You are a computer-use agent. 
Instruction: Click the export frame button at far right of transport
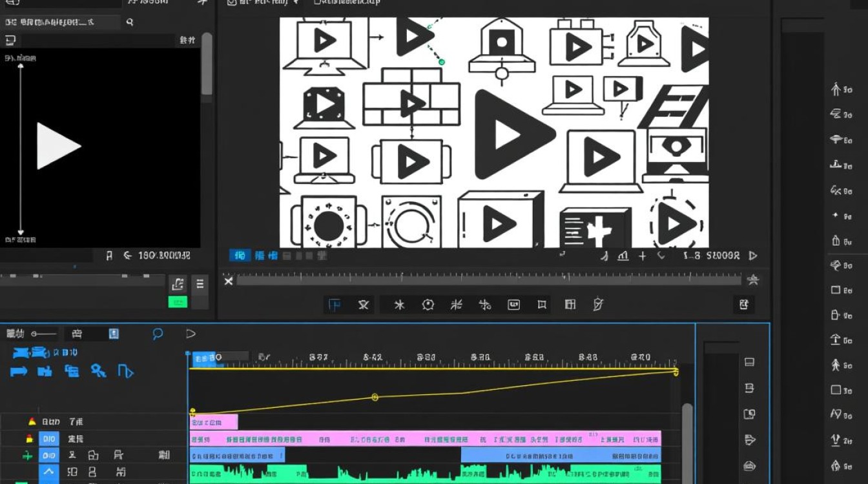(x=744, y=305)
